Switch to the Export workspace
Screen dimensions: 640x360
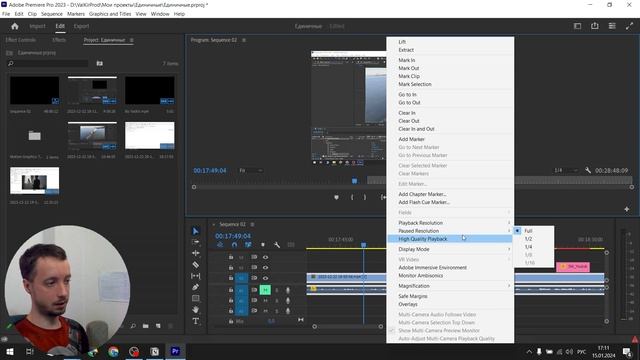click(x=81, y=26)
